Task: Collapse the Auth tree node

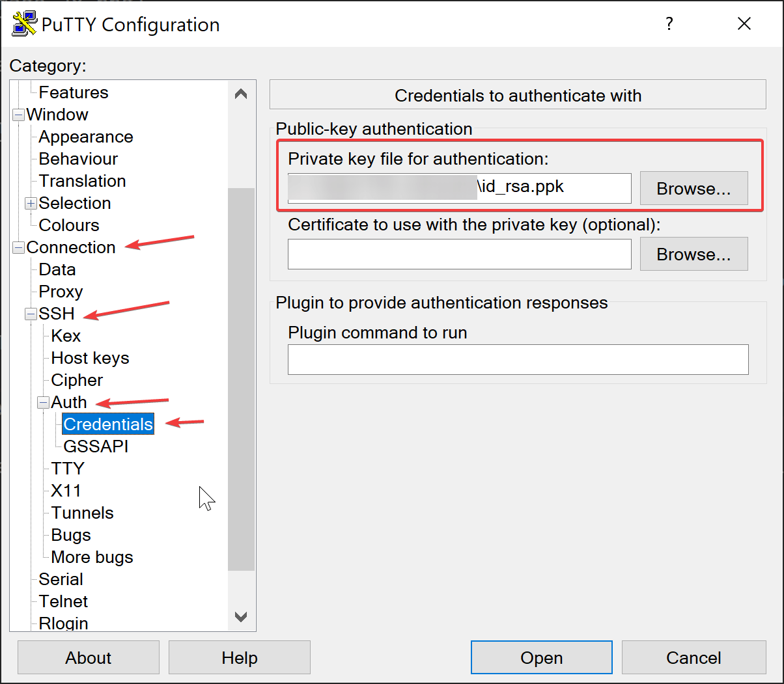Action: click(43, 403)
